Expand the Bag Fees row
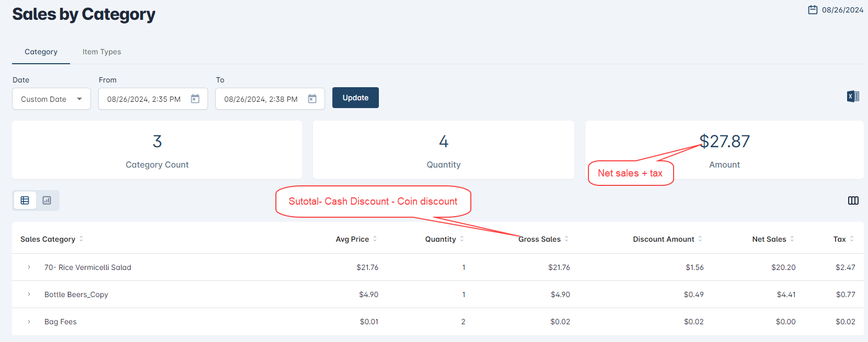This screenshot has height=342, width=868. (29, 321)
